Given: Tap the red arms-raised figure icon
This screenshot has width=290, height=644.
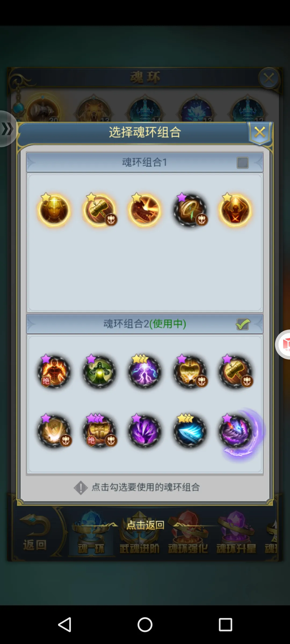Looking at the screenshot, I should pyautogui.click(x=235, y=210).
